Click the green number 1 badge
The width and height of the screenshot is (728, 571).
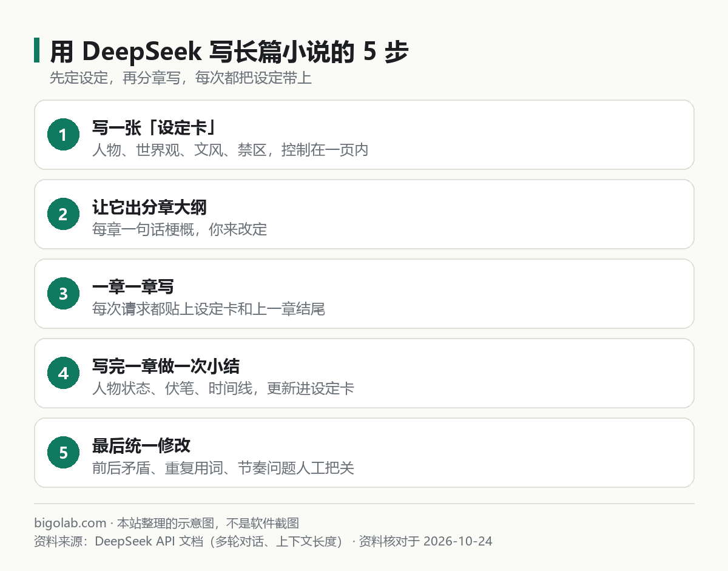(63, 135)
